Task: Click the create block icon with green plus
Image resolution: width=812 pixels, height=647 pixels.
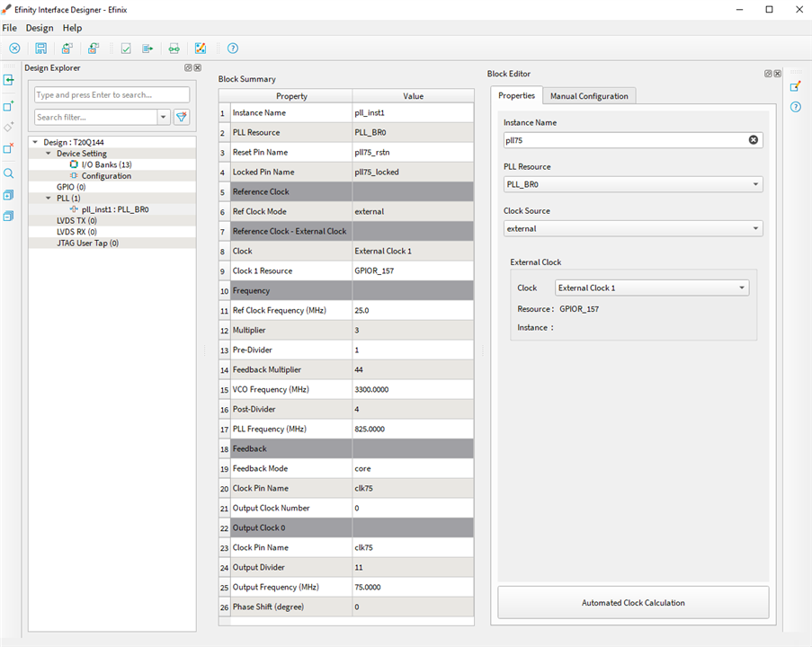Action: [9, 106]
